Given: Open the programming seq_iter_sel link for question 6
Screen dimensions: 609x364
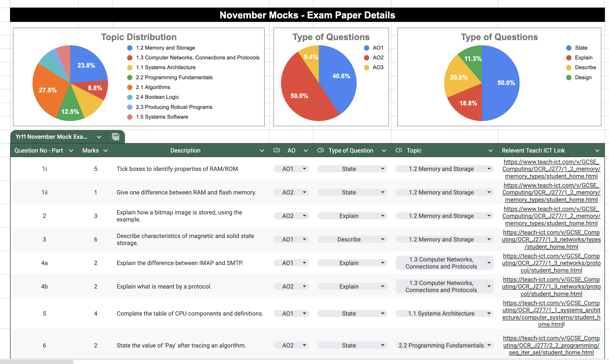Looking at the screenshot, I should (x=551, y=345).
